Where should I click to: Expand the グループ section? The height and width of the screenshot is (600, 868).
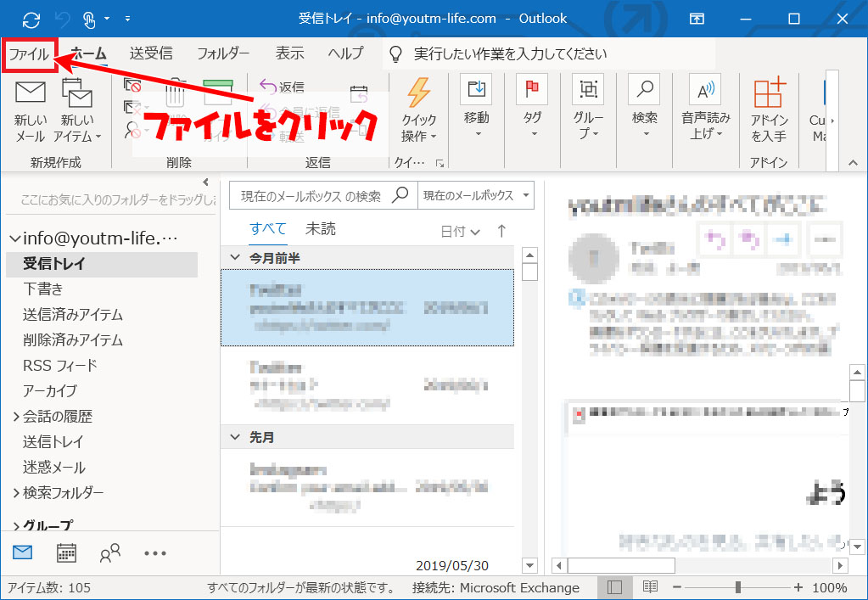pos(16,526)
